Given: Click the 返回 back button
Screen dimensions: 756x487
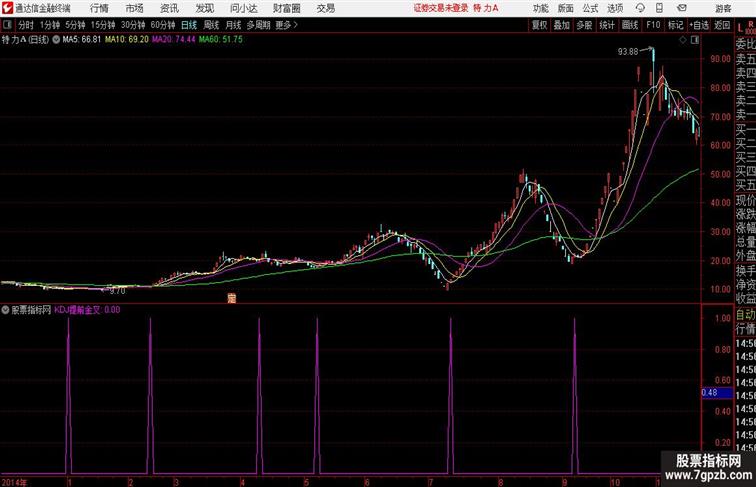Looking at the screenshot, I should tap(722, 25).
